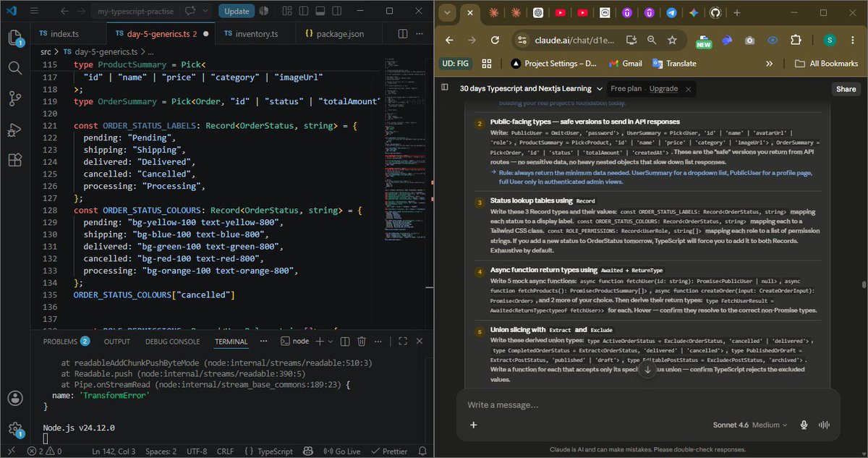Create a new terminal with plus icon

coord(320,341)
